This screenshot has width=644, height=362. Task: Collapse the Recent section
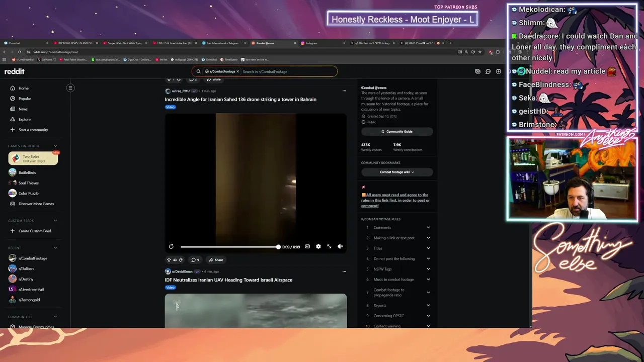pos(55,247)
